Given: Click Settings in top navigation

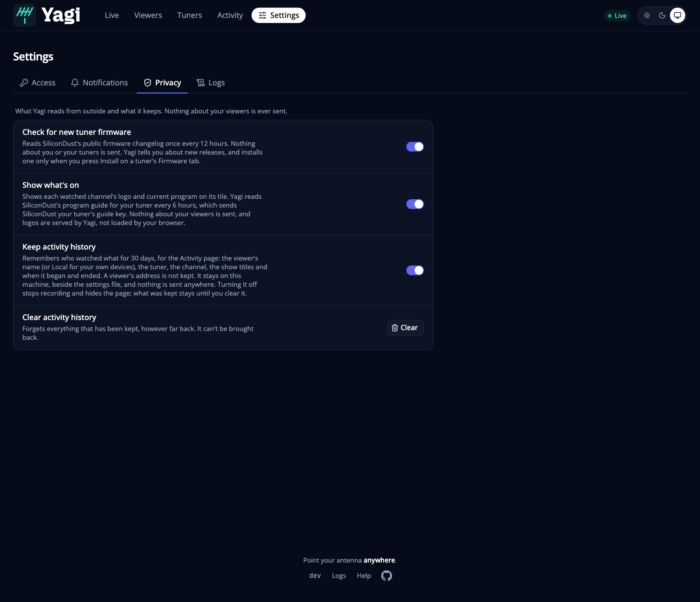Looking at the screenshot, I should coord(279,15).
